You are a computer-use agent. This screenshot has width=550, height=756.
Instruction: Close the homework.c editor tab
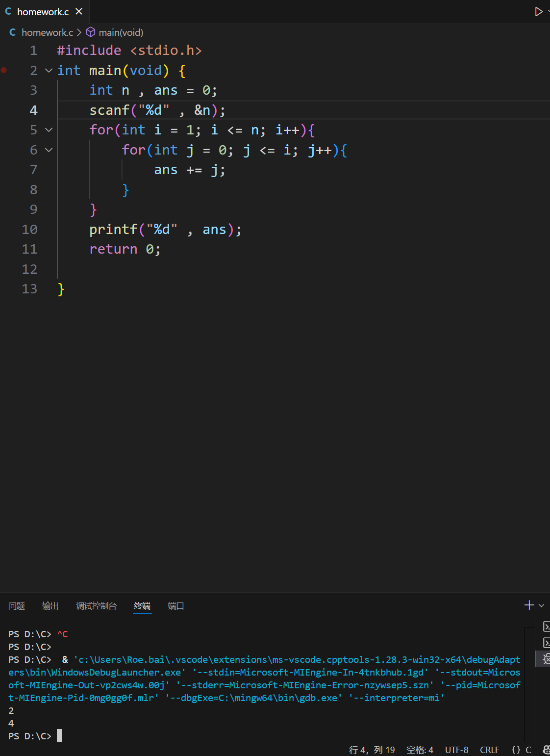point(79,11)
